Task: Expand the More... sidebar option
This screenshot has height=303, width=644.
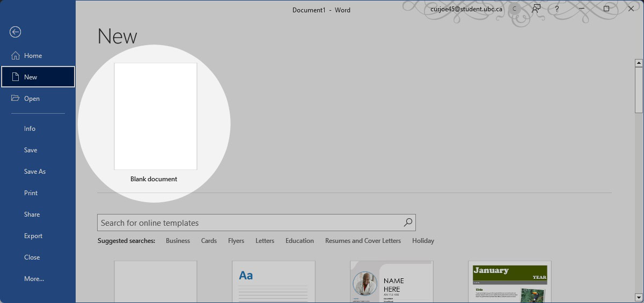Action: [34, 279]
